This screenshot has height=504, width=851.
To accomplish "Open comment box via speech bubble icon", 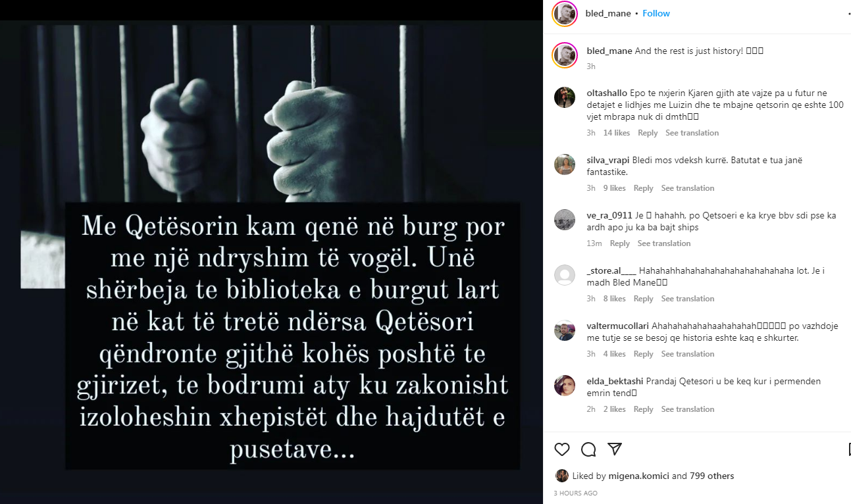I will (x=588, y=449).
